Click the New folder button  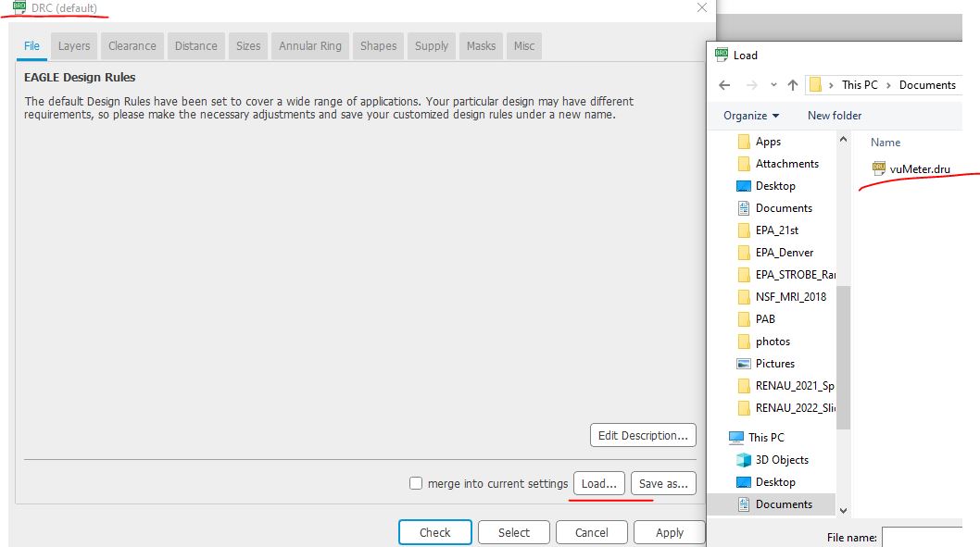pyautogui.click(x=835, y=116)
